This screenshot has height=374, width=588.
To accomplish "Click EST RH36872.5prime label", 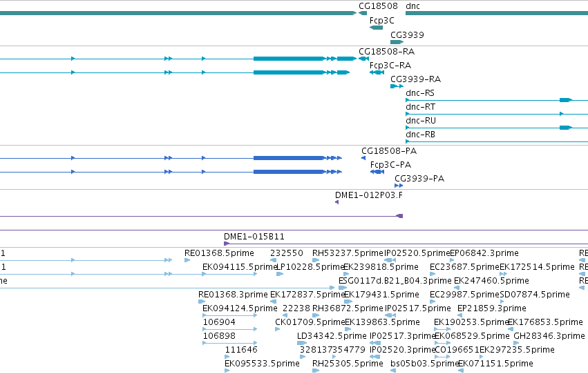I will (348, 309).
